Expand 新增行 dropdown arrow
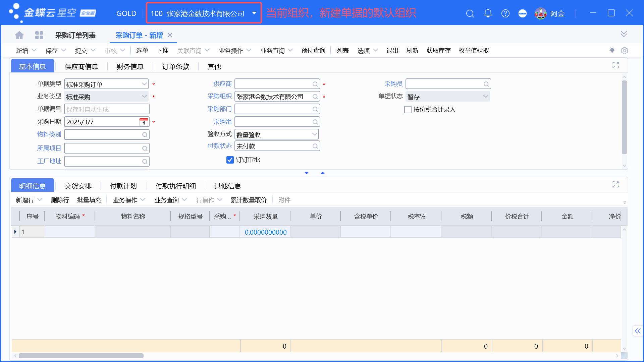Viewport: 644px width, 362px height. (40, 200)
